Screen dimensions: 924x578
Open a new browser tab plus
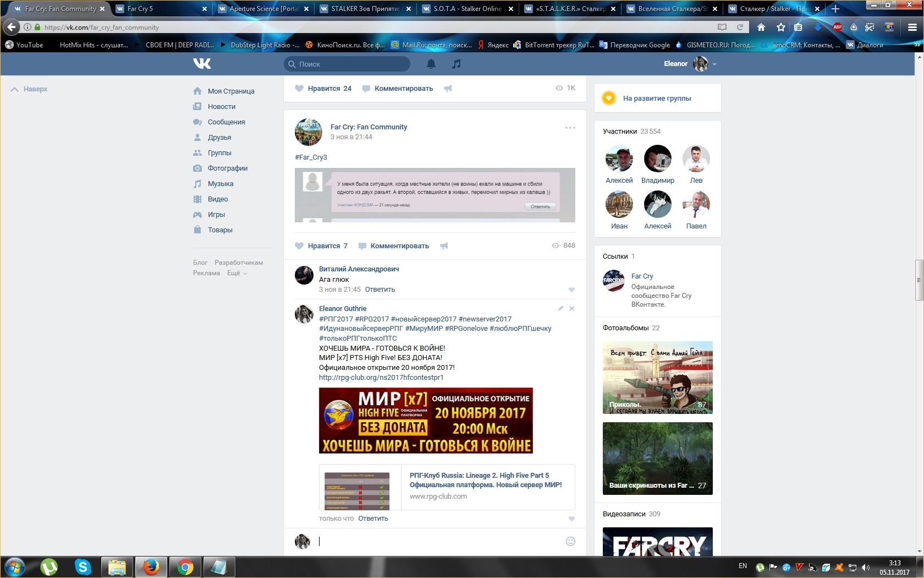[x=835, y=9]
